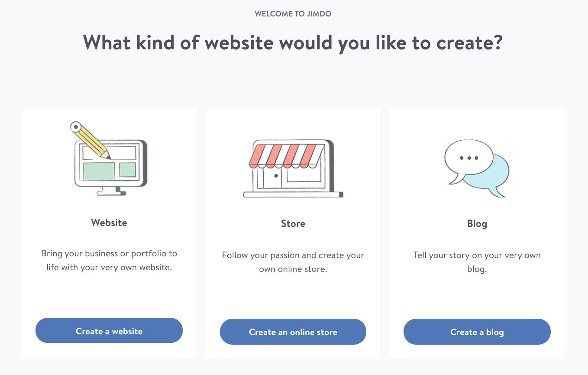Click the WELCOME TO JIMDO label
Image resolution: width=588 pixels, height=375 pixels.
tap(293, 13)
